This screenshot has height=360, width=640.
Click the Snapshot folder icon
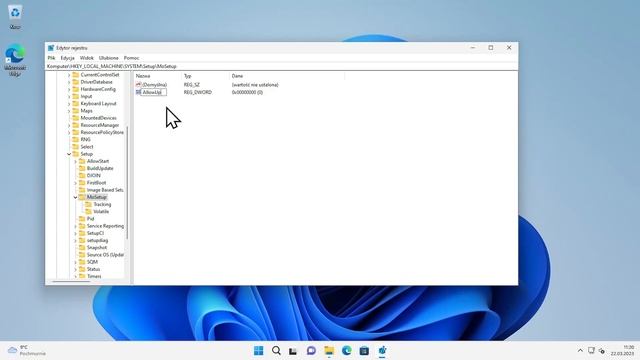point(82,247)
